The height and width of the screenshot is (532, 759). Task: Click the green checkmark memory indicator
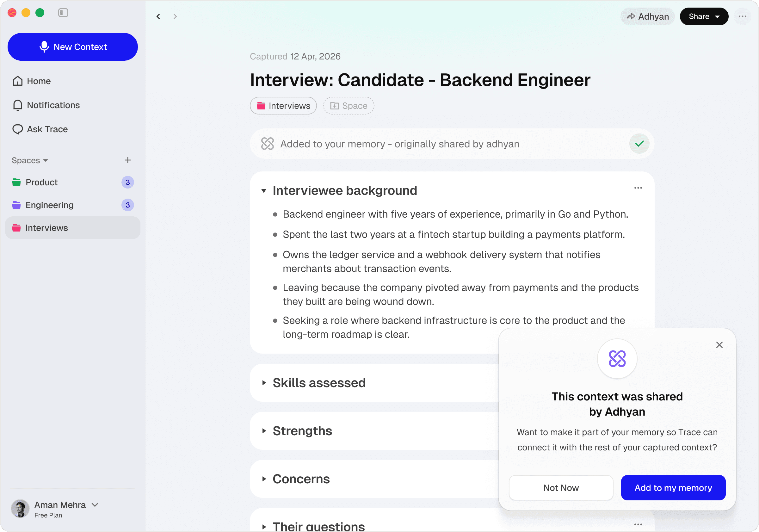(639, 144)
